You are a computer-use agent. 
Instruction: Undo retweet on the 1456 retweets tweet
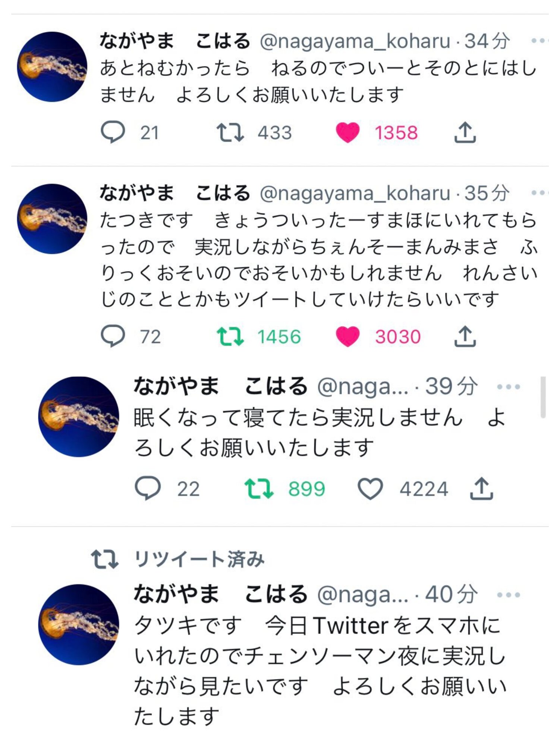click(x=230, y=336)
